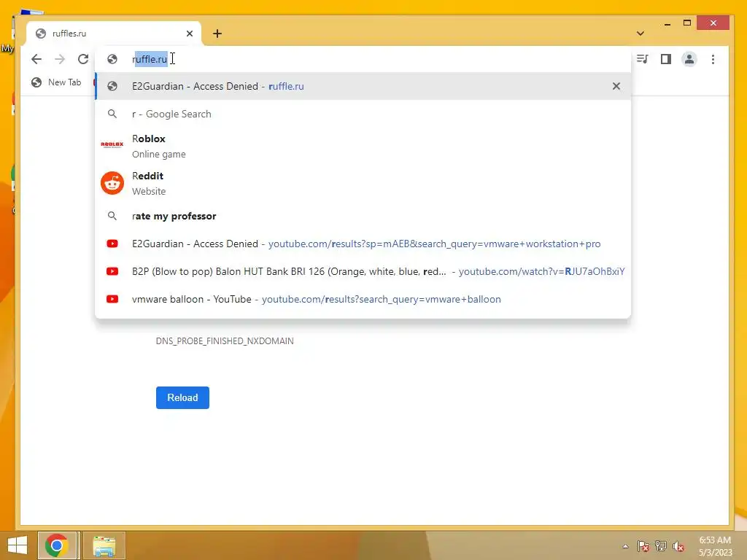Viewport: 747px width, 560px height.
Task: Click the Roblox logo icon
Action: point(112,144)
